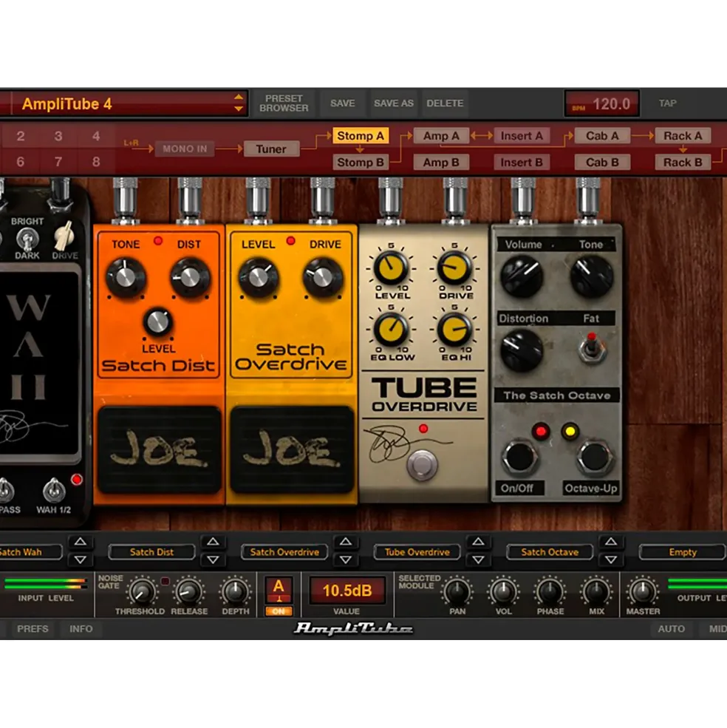Open PREFS
The width and height of the screenshot is (727, 728).
33,629
